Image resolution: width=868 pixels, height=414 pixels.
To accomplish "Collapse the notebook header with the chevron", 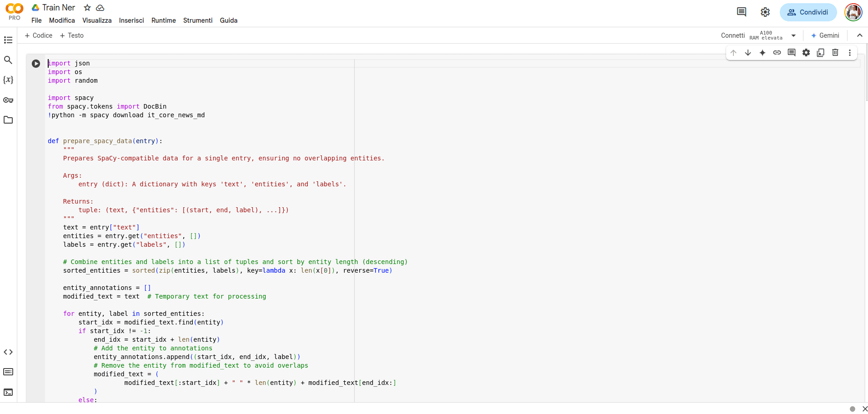I will [x=859, y=35].
